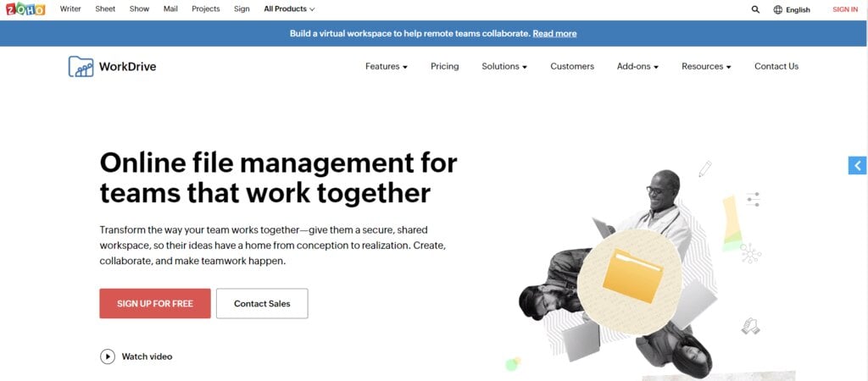Go to the Pricing page
The width and height of the screenshot is (868, 381).
(444, 66)
